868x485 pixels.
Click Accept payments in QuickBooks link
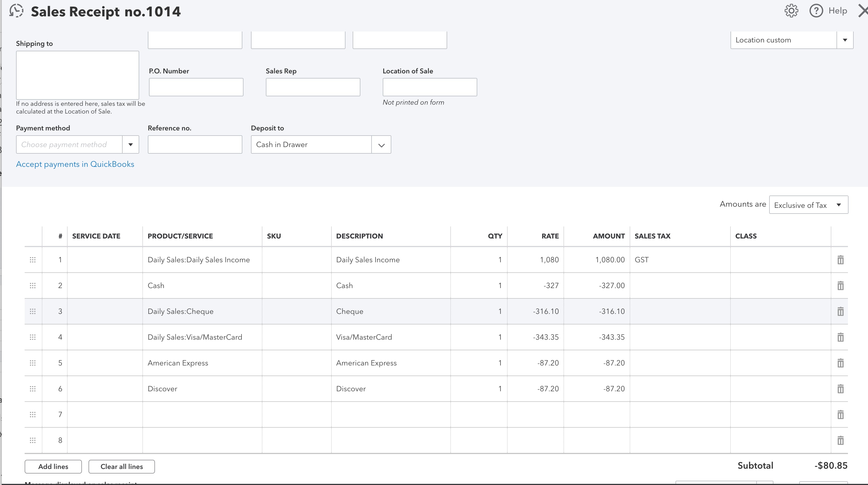pyautogui.click(x=74, y=164)
